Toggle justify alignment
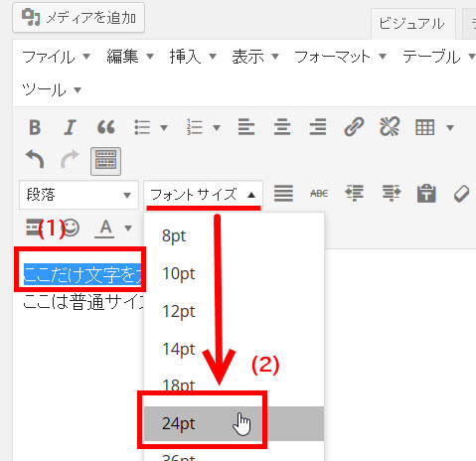Screen dimensions: 476x461 point(283,194)
